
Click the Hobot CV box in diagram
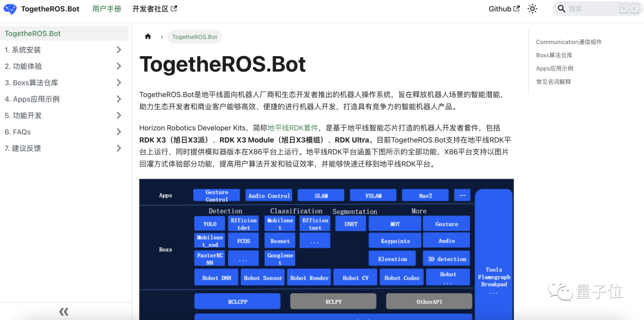(x=355, y=278)
